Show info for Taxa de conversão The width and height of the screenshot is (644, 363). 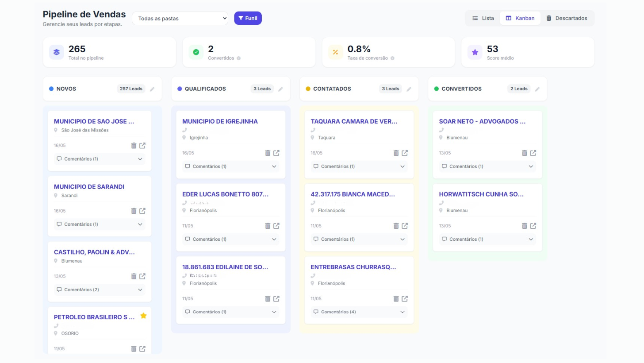(x=392, y=58)
